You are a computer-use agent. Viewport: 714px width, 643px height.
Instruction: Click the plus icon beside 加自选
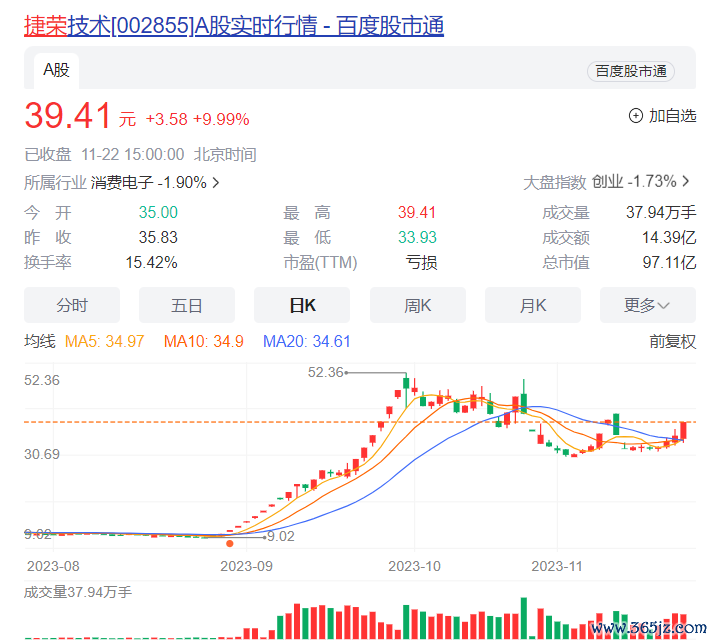[636, 116]
